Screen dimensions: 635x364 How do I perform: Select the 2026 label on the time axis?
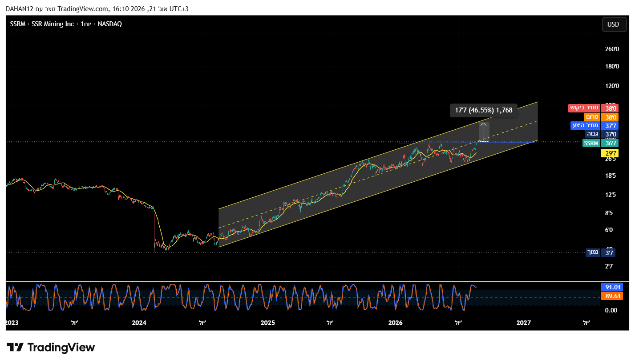pyautogui.click(x=395, y=323)
